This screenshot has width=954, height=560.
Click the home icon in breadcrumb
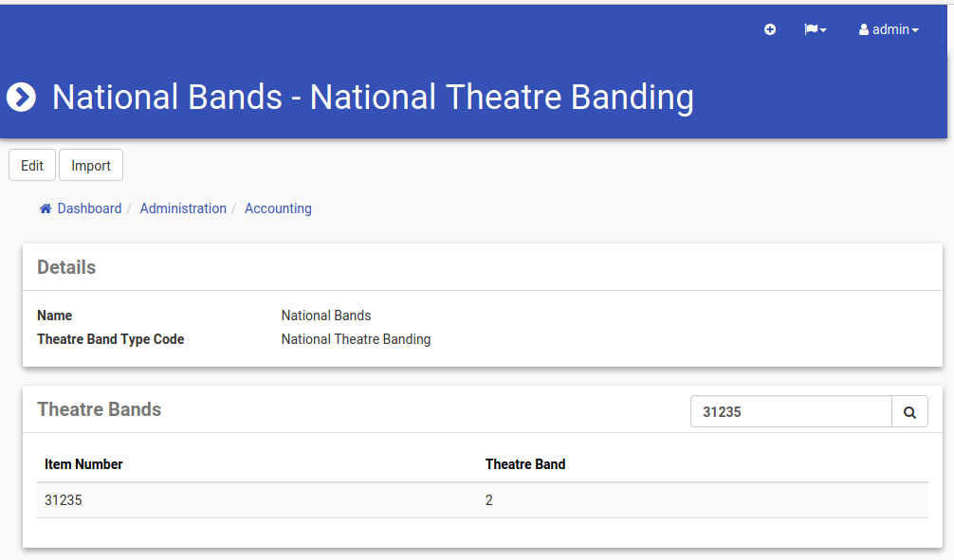[46, 208]
